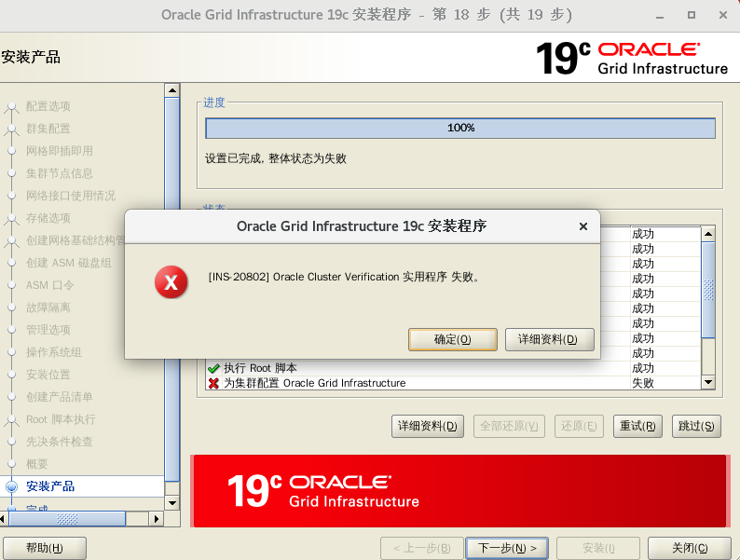Click the 关闭 button at bottom right
The width and height of the screenshot is (740, 560).
click(x=689, y=548)
